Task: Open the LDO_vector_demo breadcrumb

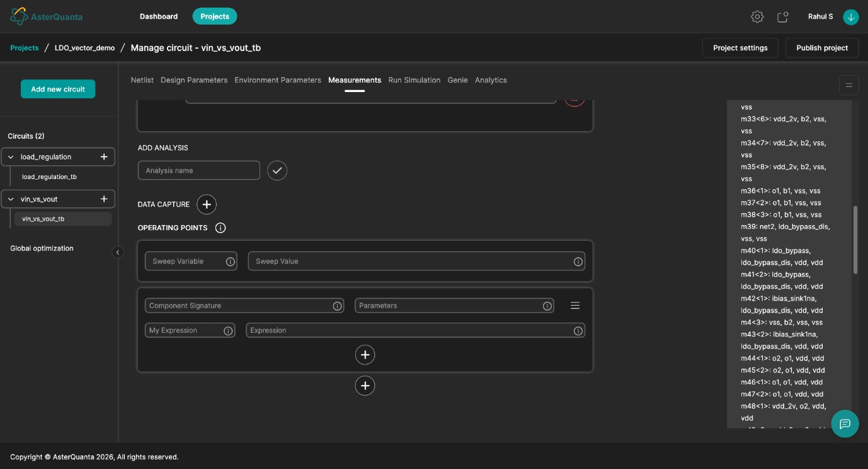Action: point(85,48)
